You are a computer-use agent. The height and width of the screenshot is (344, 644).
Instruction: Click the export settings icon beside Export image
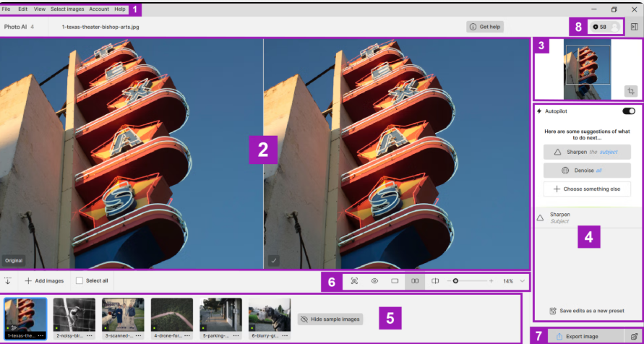click(x=633, y=337)
